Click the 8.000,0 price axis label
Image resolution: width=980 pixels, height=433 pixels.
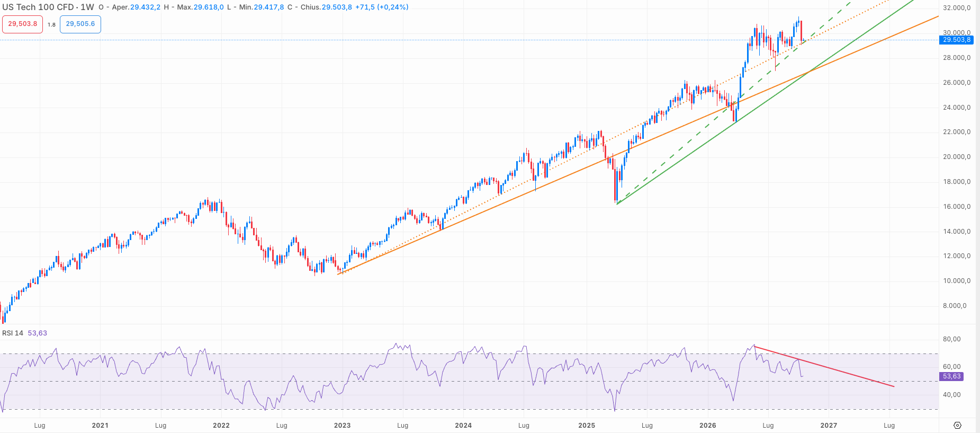[x=955, y=306]
